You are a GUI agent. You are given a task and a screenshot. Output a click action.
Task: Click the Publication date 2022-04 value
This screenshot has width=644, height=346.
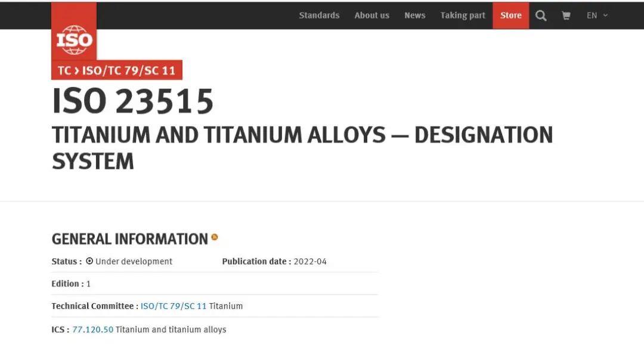click(310, 261)
